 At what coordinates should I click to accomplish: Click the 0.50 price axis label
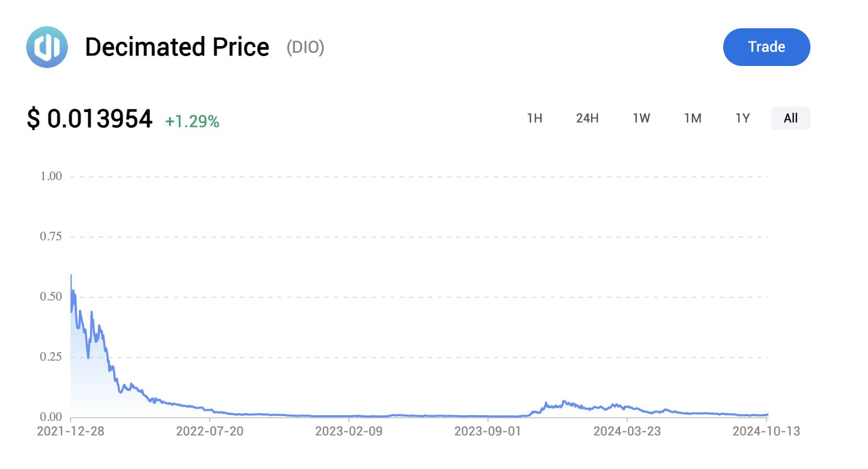tap(51, 297)
